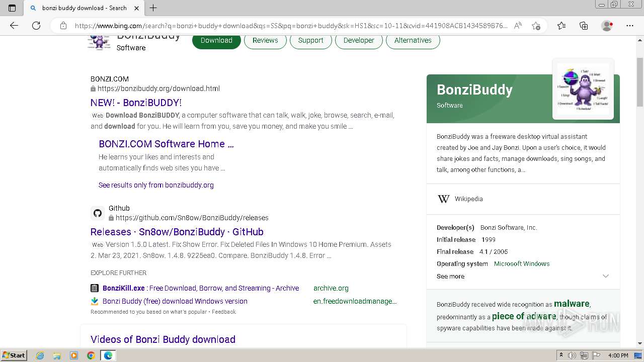Open the Favorites list icon

pos(561,26)
